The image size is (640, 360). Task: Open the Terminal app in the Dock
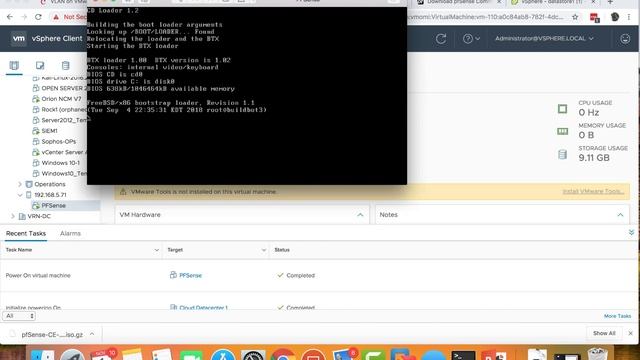coord(463,355)
